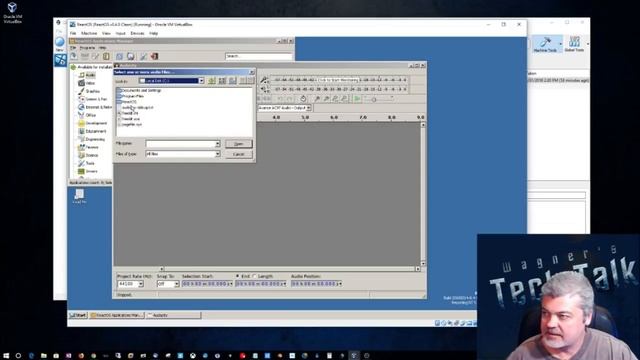Select the freeldr.ini file

click(129, 113)
